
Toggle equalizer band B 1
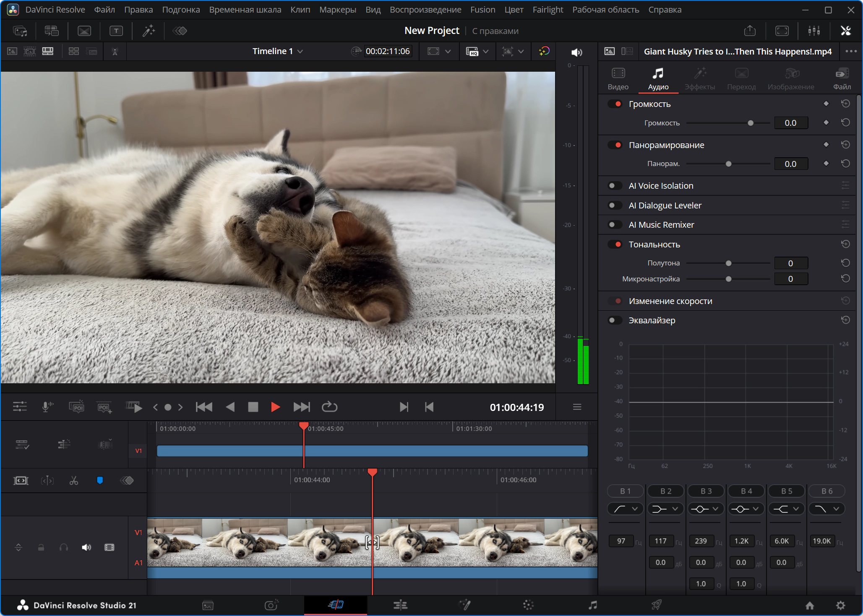pos(625,491)
